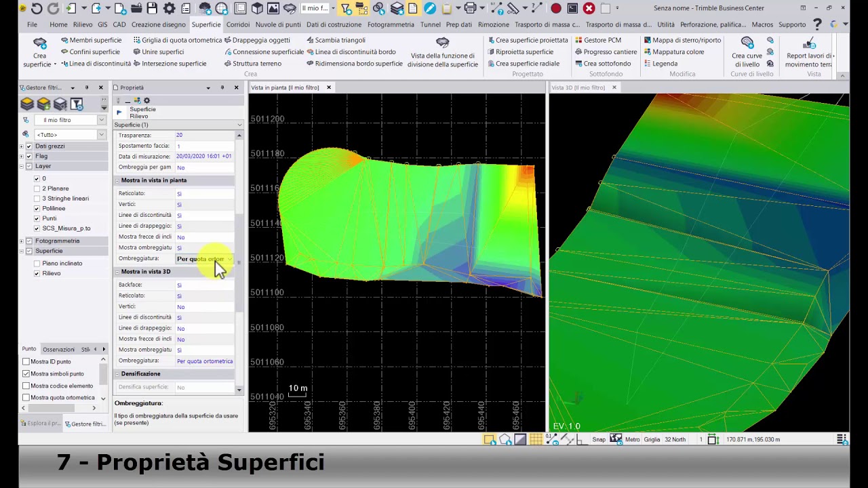Viewport: 868px width, 488px height.
Task: Click Crea superficie proiettata button
Action: (x=528, y=40)
